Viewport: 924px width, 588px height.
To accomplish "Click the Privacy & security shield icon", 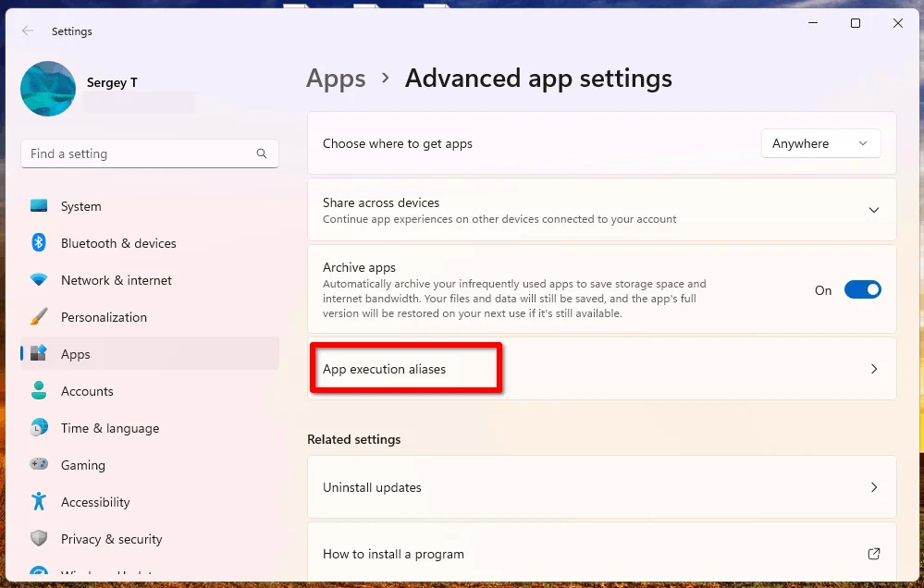I will click(x=39, y=539).
